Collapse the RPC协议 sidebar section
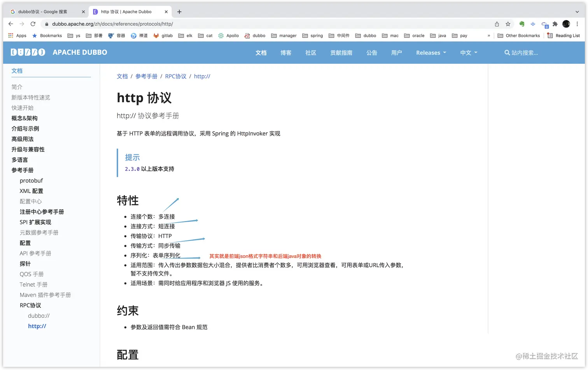Image resolution: width=588 pixels, height=370 pixels. pos(30,305)
